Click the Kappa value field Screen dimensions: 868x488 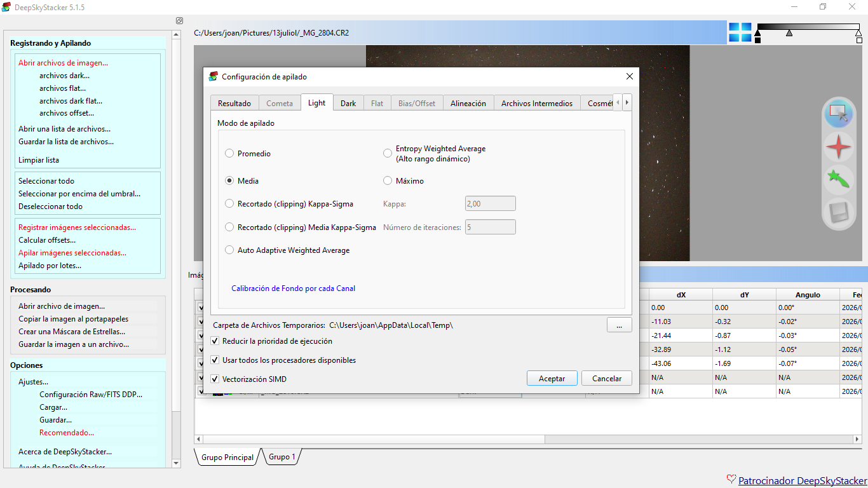(x=491, y=203)
